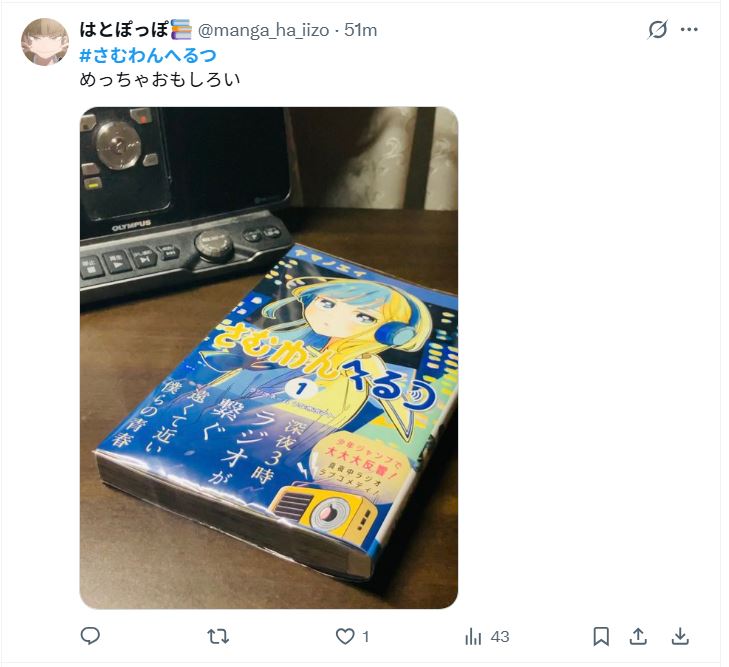
Task: Download media with the download arrow icon
Action: [x=680, y=636]
